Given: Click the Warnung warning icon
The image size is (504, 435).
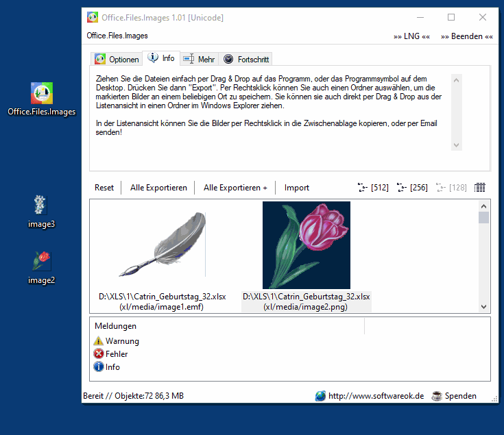Looking at the screenshot, I should (98, 340).
